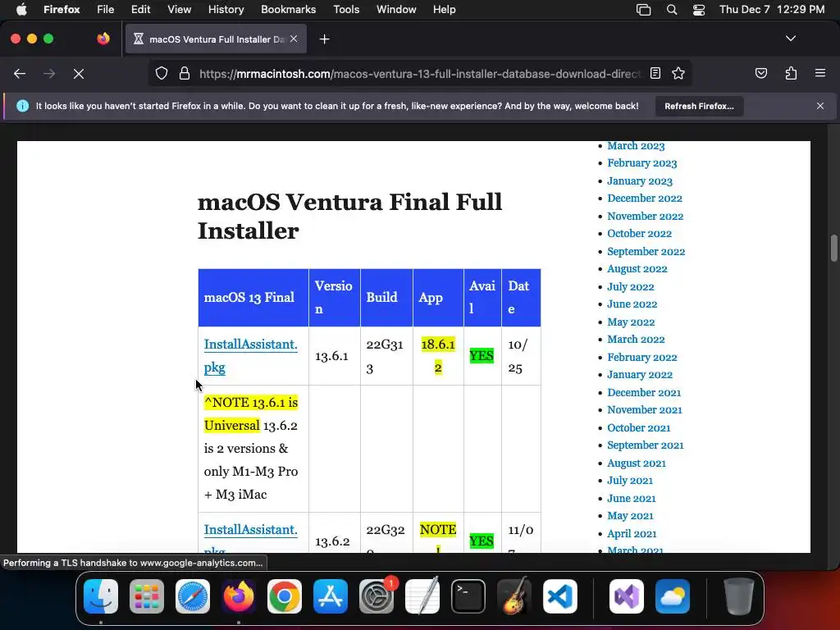Open Firefox application hamburger menu

pyautogui.click(x=820, y=73)
